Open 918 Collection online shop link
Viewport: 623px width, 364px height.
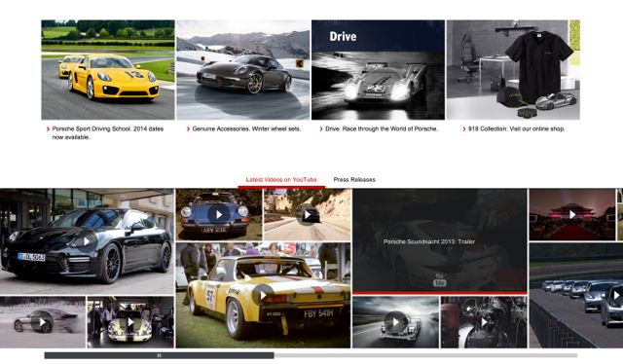pyautogui.click(x=517, y=128)
